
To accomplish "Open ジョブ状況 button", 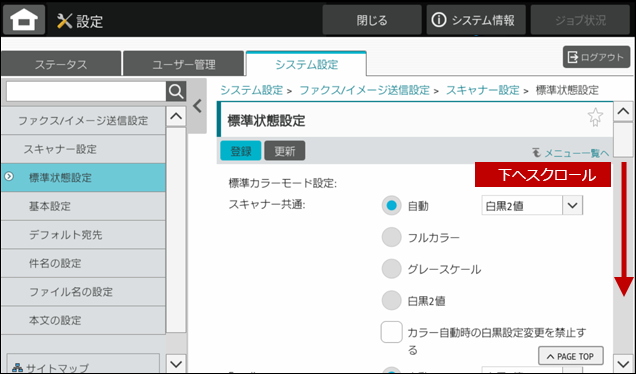I will [580, 20].
